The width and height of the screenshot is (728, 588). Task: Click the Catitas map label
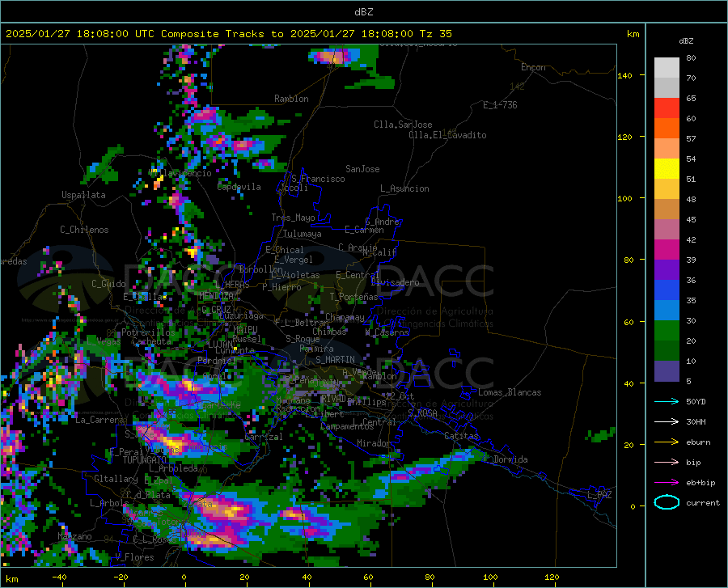click(x=462, y=436)
